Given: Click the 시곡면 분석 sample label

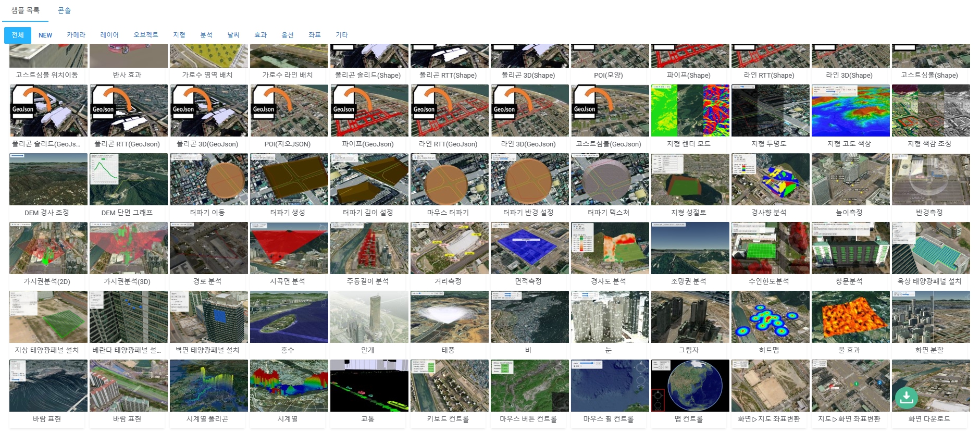Looking at the screenshot, I should tap(288, 281).
